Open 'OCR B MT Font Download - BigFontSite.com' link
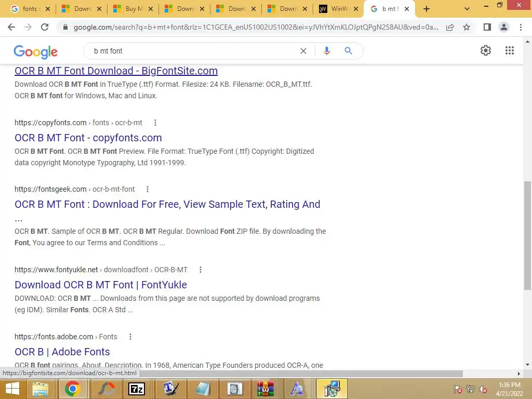Image resolution: width=532 pixels, height=399 pixels. (116, 71)
